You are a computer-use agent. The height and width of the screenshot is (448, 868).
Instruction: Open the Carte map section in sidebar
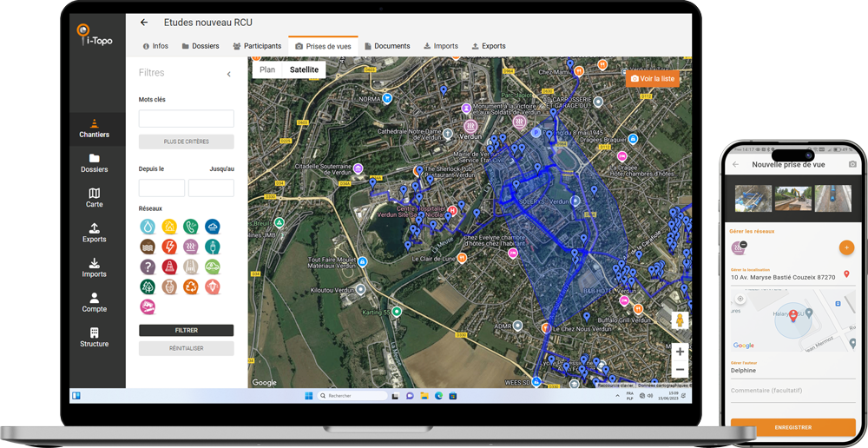(94, 198)
